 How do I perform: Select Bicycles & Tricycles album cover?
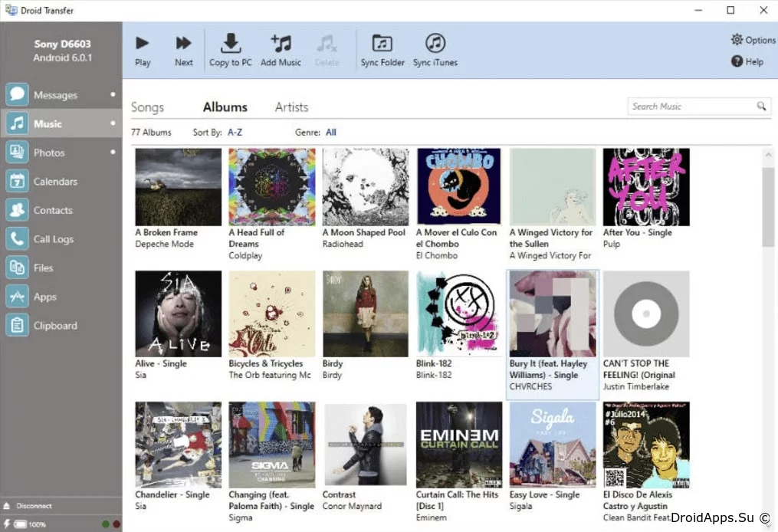click(272, 314)
